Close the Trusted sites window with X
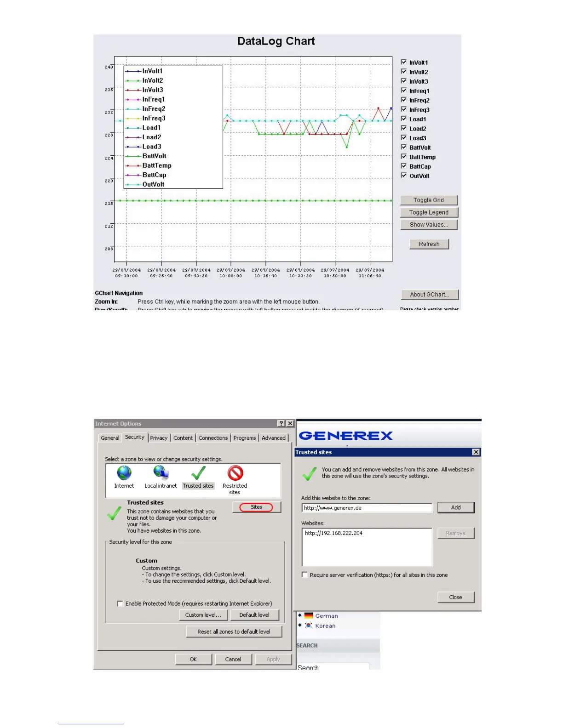This screenshot has width=563, height=728. point(476,452)
